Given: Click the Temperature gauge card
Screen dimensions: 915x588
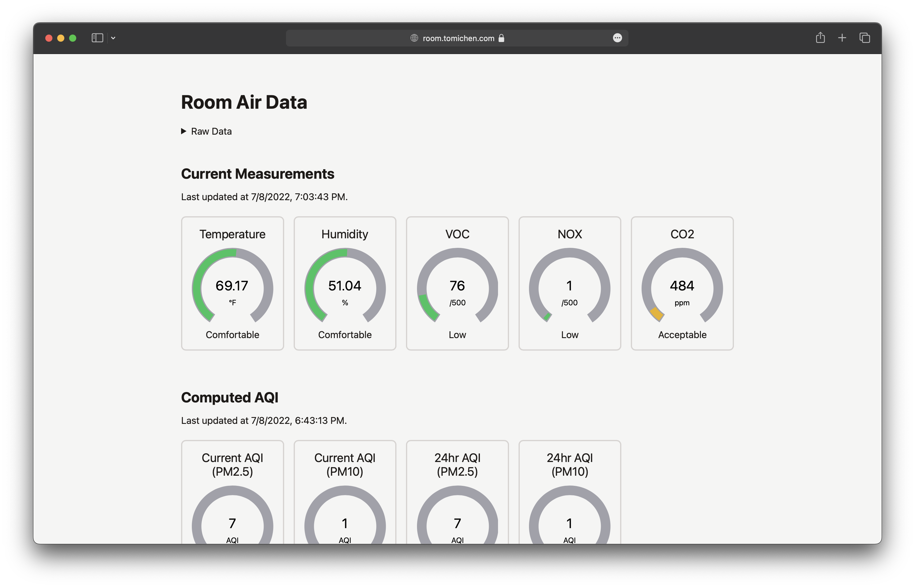Looking at the screenshot, I should (x=232, y=283).
